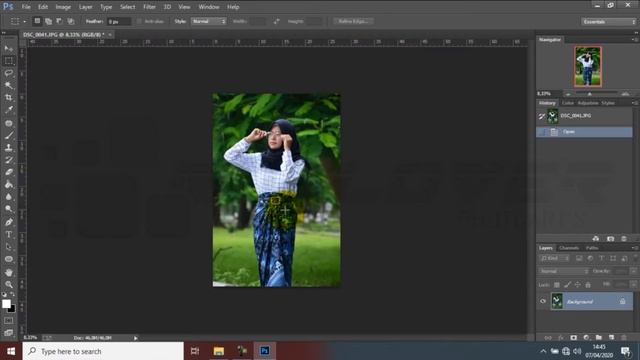Open the Select menu

tap(127, 7)
